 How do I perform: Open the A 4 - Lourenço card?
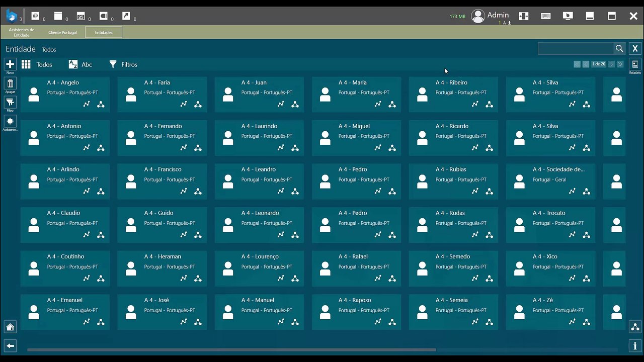click(x=259, y=268)
